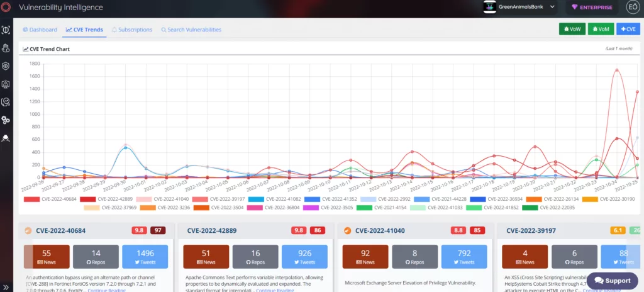Toggle CVE-2022-3504 legend entry

(x=218, y=208)
